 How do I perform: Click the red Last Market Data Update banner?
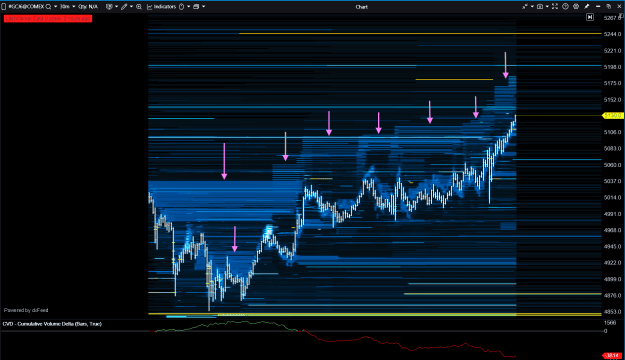point(48,18)
